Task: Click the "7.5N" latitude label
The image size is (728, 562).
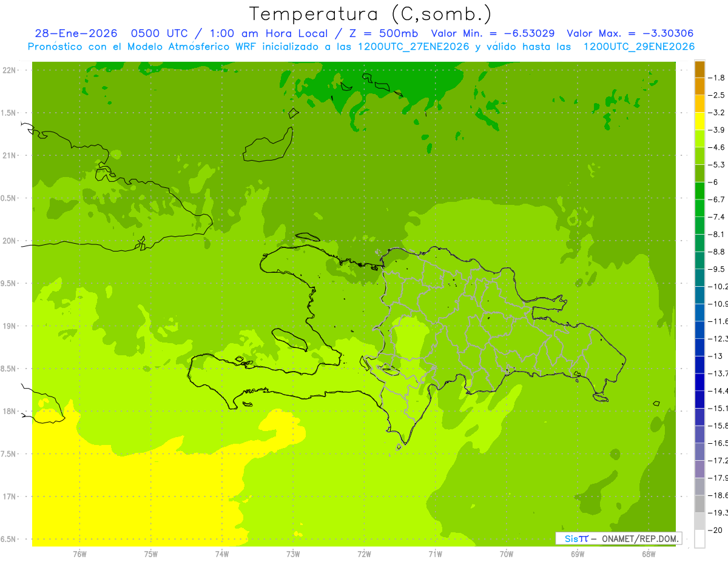Action: coord(9,454)
